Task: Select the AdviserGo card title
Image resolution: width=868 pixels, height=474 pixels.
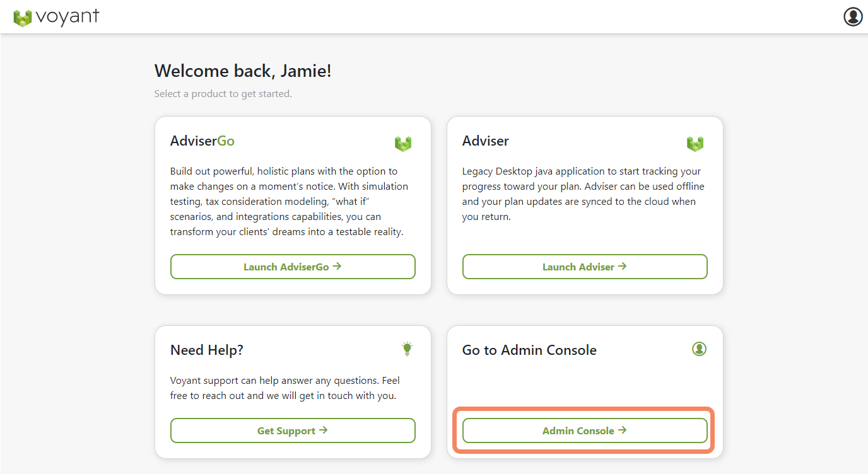Action: (202, 141)
